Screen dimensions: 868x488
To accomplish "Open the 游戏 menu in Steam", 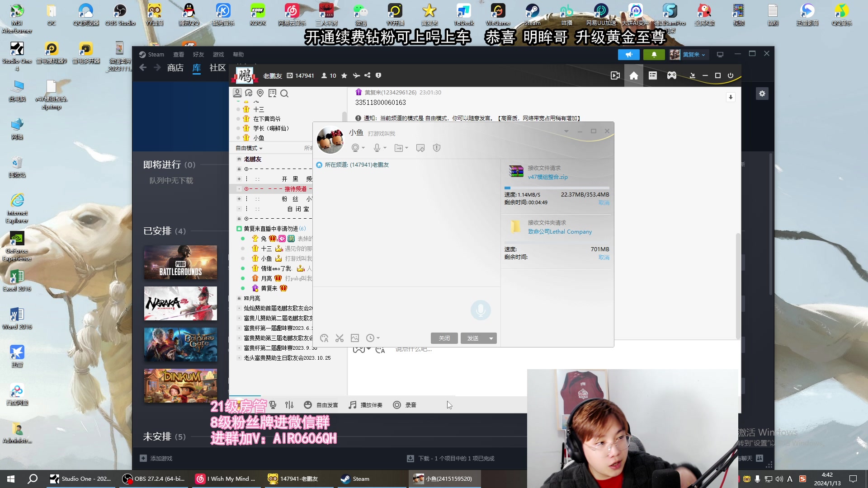I will (x=218, y=54).
